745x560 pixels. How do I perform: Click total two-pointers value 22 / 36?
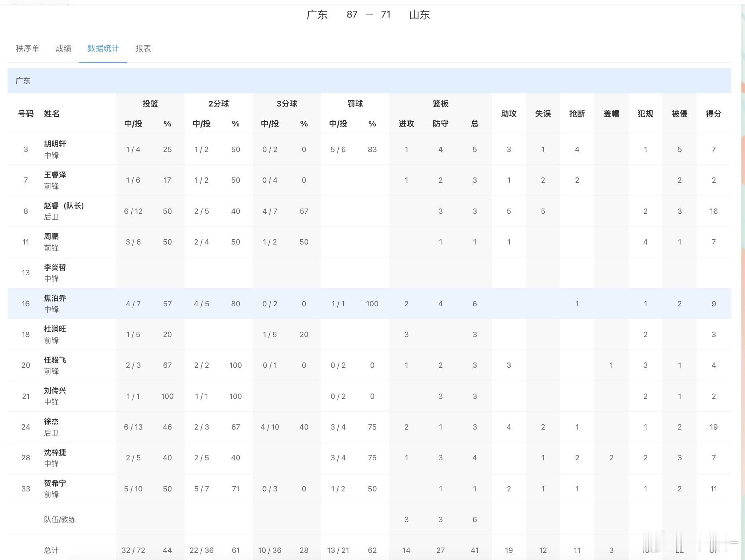click(x=201, y=550)
